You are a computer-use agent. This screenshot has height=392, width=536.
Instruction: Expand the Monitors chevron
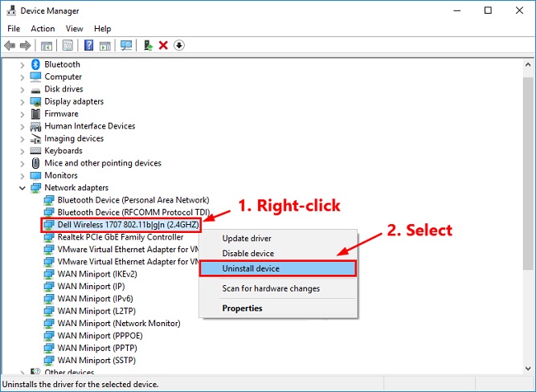[x=23, y=176]
